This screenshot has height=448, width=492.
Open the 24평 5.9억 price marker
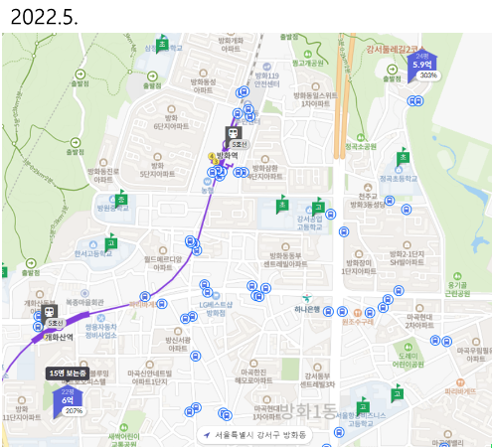pos(421,67)
